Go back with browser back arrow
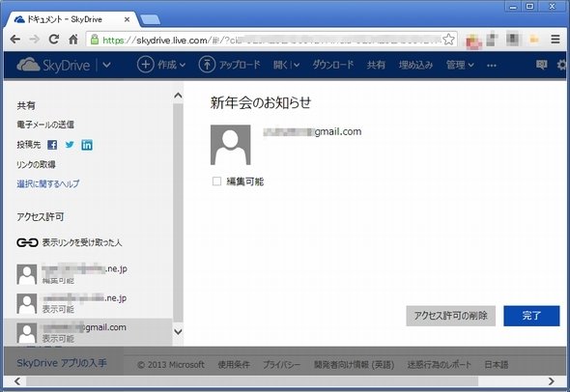 (x=14, y=40)
